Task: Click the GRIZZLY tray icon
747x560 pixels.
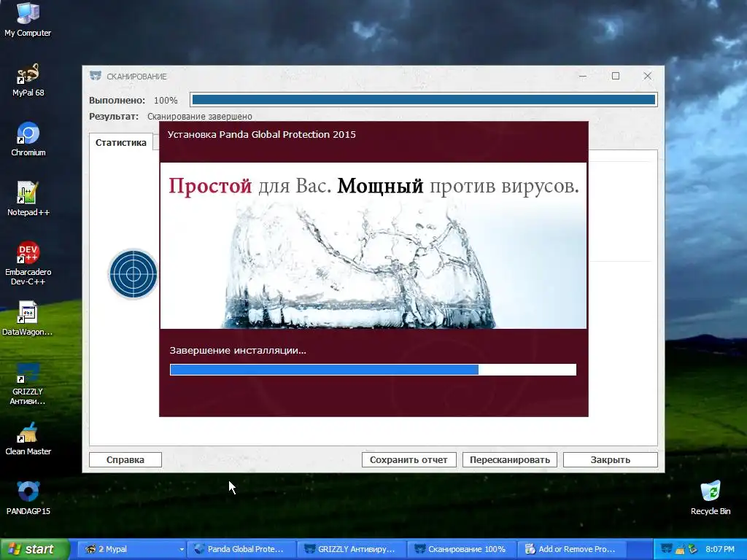Action: 667,549
